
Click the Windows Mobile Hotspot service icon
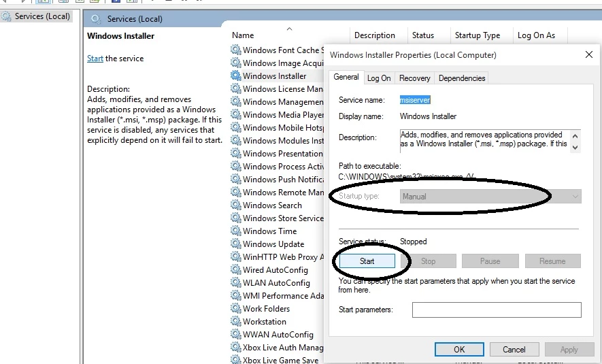tap(236, 127)
